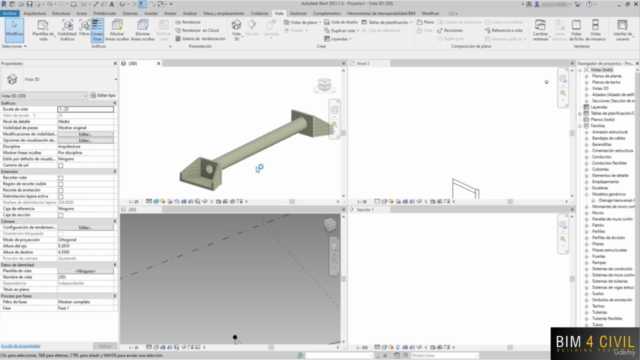Click Save icon in quick access toolbar
640x360 pixels.
tap(29, 4)
